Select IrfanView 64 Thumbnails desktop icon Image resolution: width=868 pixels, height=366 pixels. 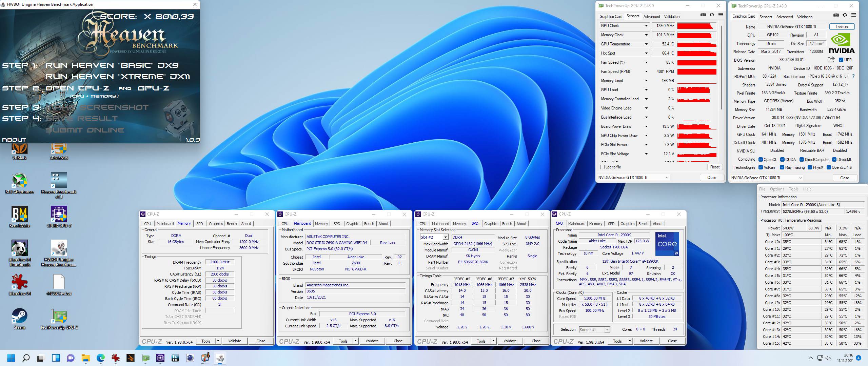20,253
